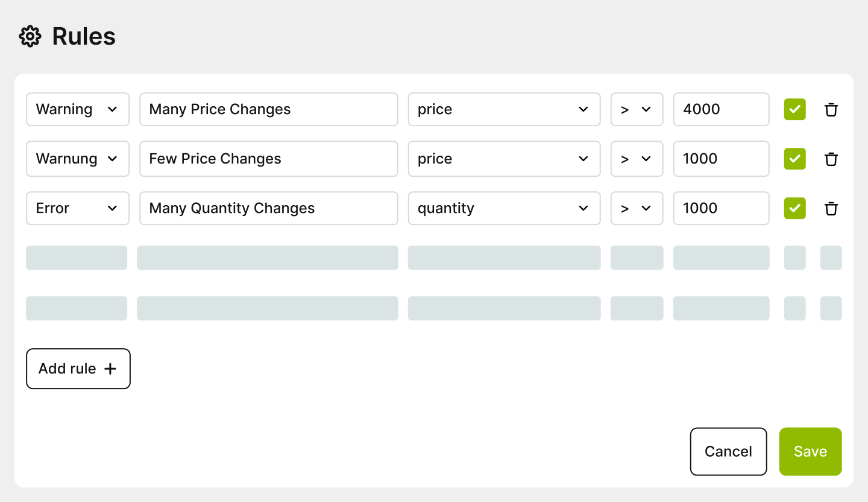Delete the Many Price Changes rule
The height and width of the screenshot is (502, 868).
pyautogui.click(x=831, y=109)
